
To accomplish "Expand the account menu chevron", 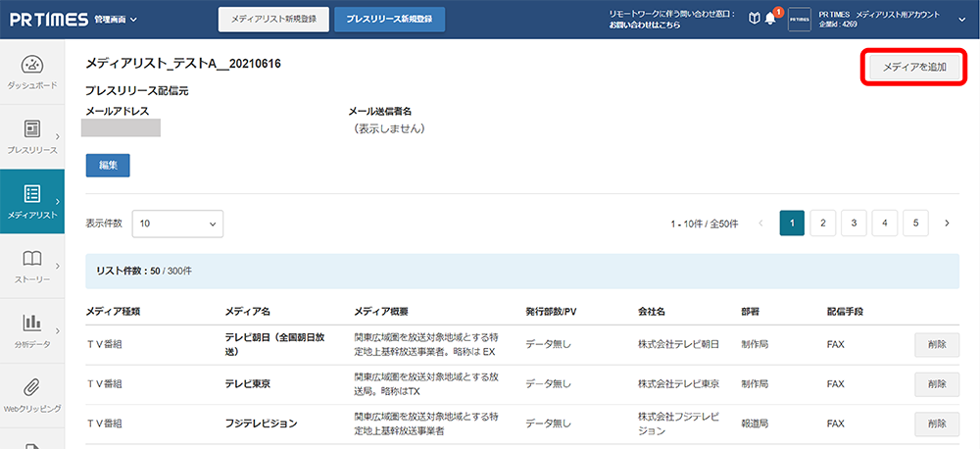I will click(x=962, y=20).
